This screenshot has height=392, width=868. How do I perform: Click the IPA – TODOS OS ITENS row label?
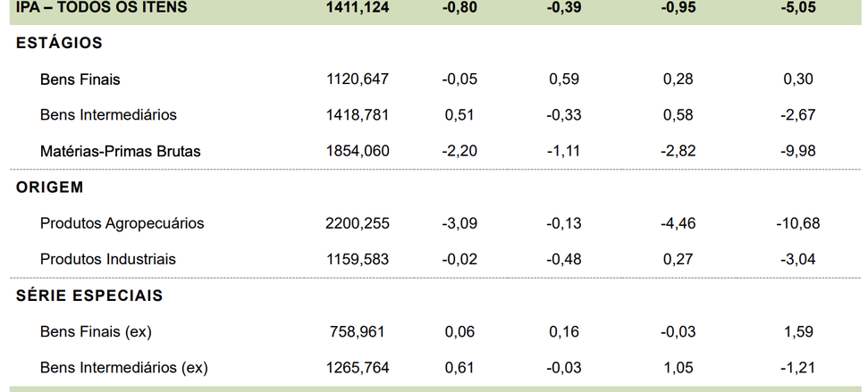click(x=102, y=8)
